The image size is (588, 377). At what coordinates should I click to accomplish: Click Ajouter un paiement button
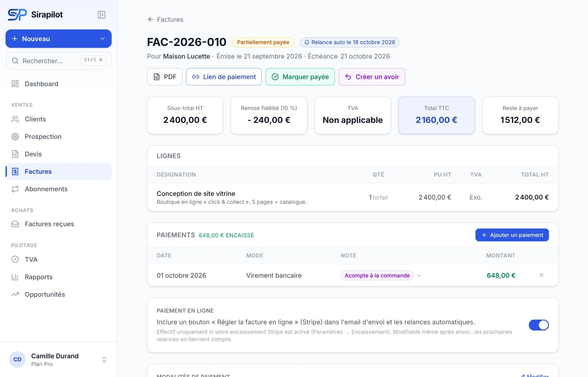point(512,235)
